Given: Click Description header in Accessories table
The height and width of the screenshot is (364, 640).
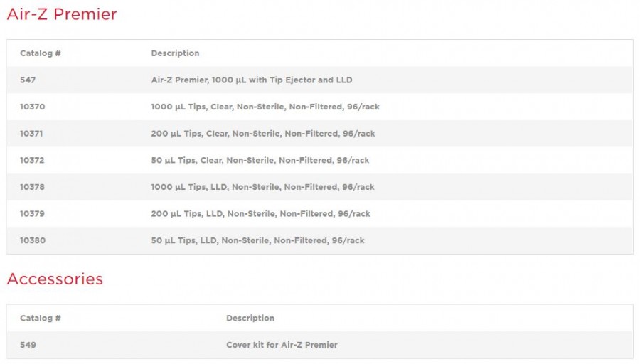Looking at the screenshot, I should point(250,318).
